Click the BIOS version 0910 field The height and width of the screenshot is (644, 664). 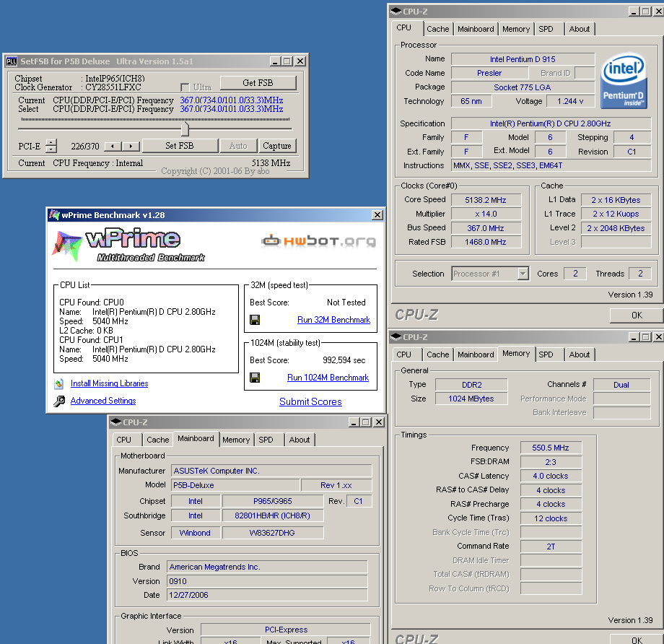pyautogui.click(x=267, y=581)
